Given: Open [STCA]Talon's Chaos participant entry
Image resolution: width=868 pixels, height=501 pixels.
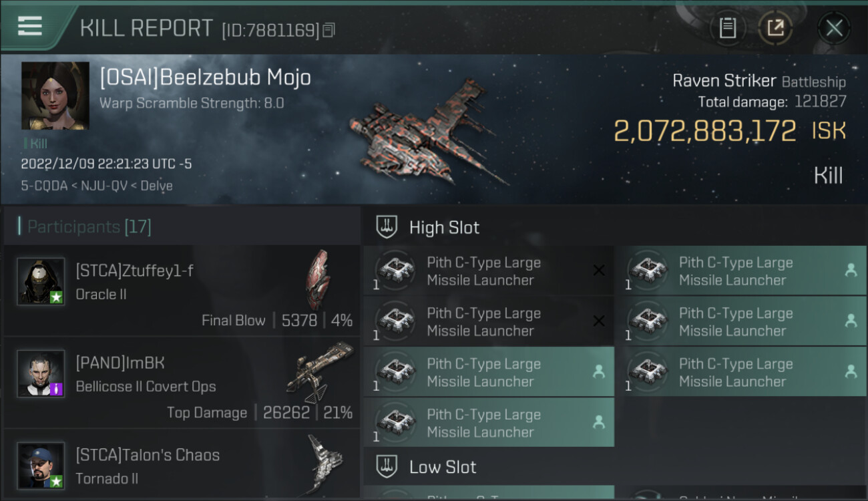Looking at the screenshot, I should point(182,466).
